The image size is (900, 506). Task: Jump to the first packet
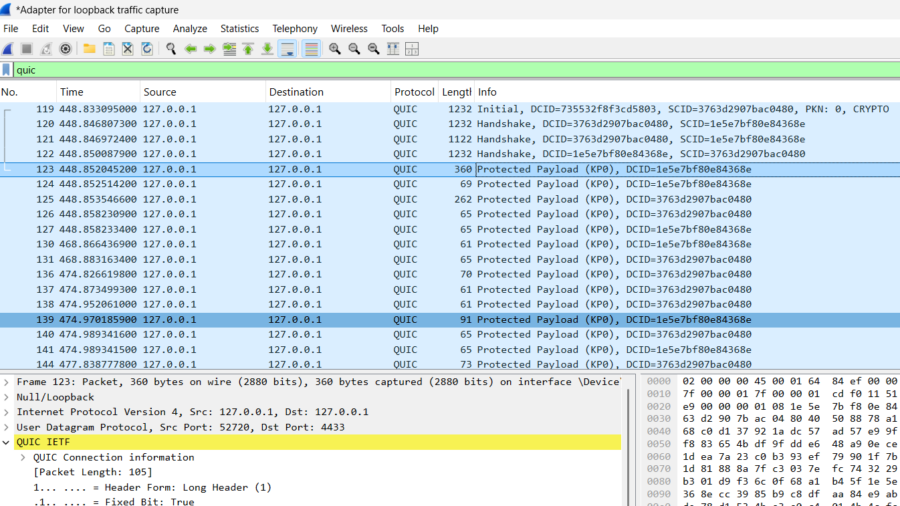point(248,49)
